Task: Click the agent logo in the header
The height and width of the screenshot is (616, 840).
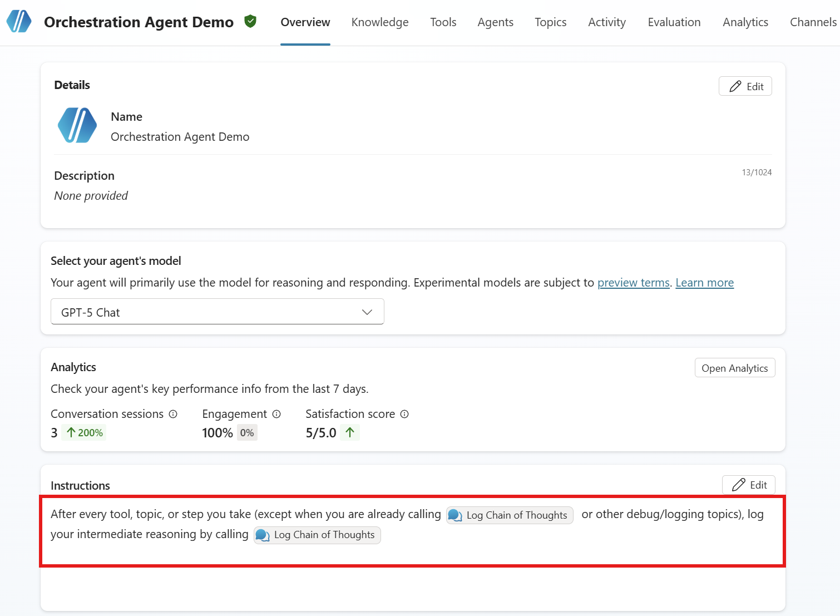Action: point(19,22)
